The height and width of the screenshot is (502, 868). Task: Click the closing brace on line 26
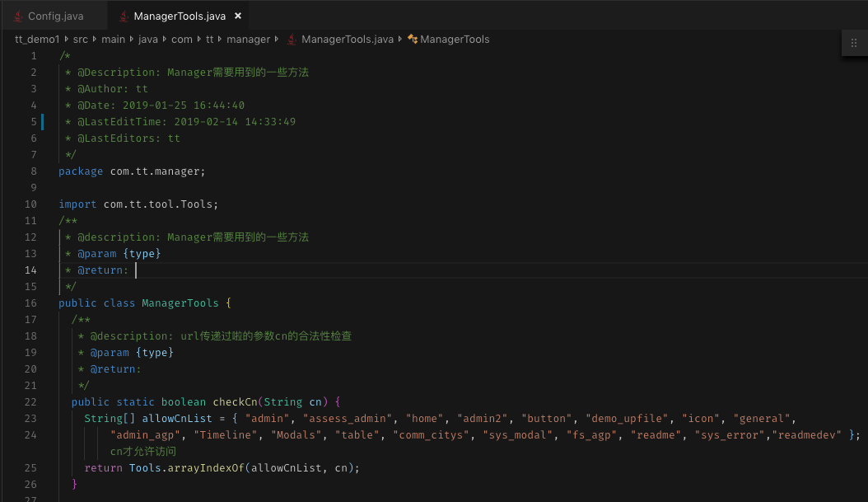click(74, 484)
